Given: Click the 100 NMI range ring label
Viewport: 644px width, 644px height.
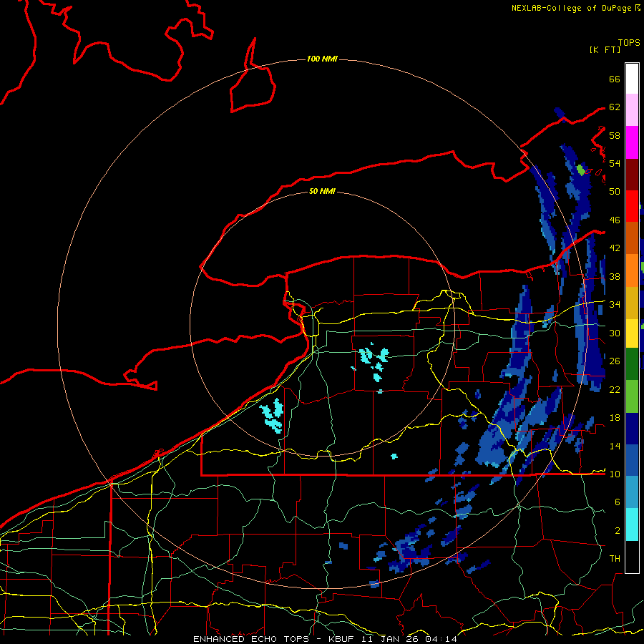Looking at the screenshot, I should click(x=322, y=59).
